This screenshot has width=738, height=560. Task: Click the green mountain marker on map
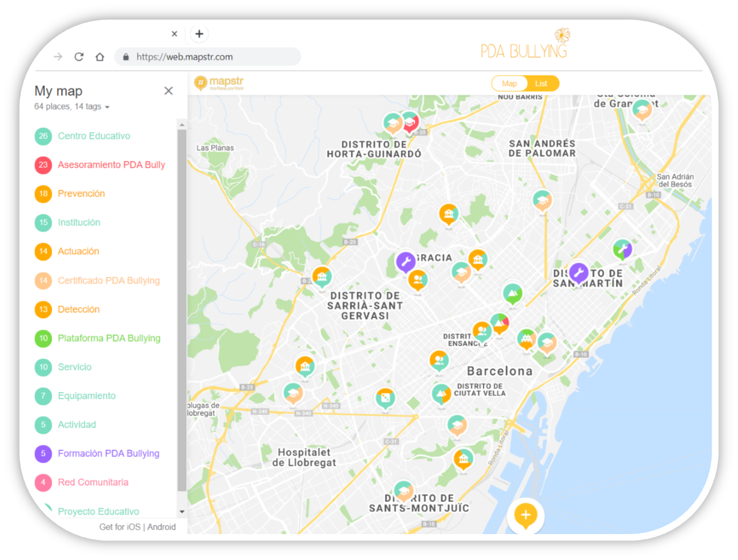pyautogui.click(x=512, y=294)
